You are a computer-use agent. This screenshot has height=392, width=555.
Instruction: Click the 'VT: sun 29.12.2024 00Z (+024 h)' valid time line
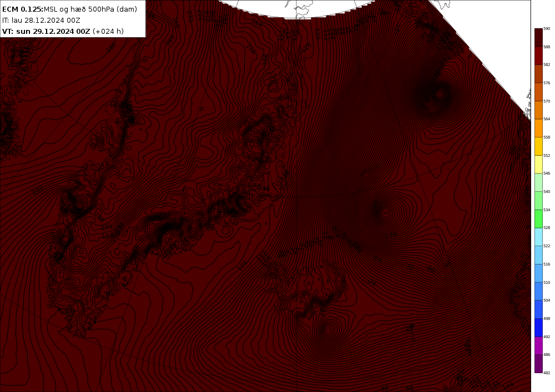pos(63,31)
